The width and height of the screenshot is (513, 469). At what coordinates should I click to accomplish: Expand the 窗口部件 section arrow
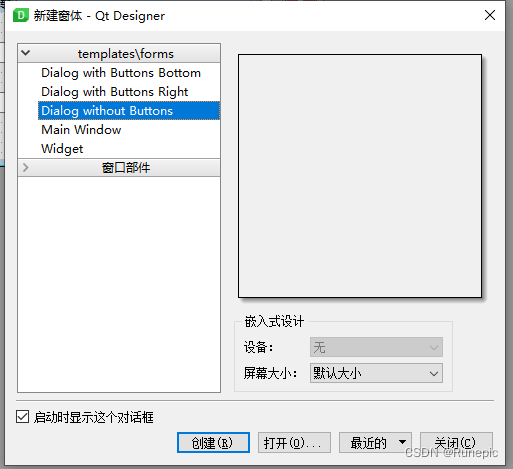tap(26, 167)
